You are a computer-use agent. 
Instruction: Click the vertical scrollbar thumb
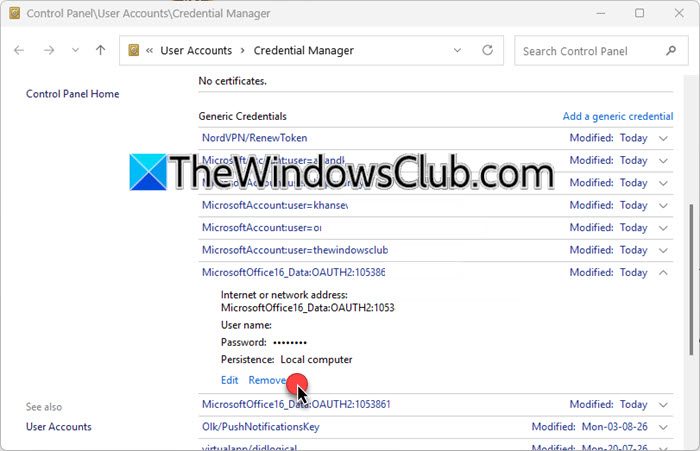point(691,280)
